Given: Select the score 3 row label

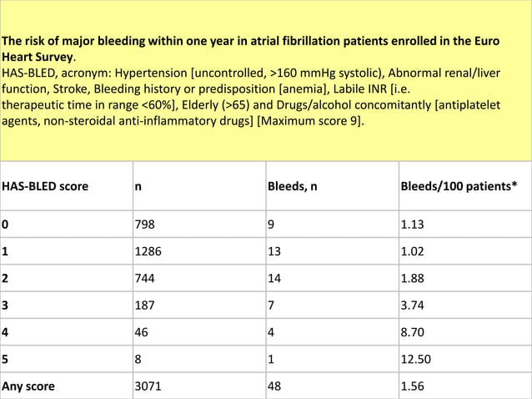Looking at the screenshot, I should [67, 305].
